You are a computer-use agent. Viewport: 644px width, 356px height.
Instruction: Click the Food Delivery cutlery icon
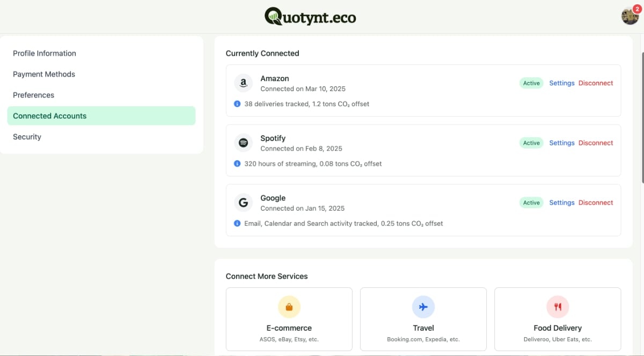coord(558,307)
